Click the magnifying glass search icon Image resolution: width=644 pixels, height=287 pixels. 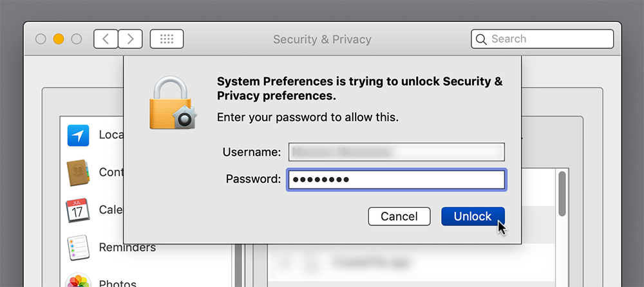tap(481, 39)
